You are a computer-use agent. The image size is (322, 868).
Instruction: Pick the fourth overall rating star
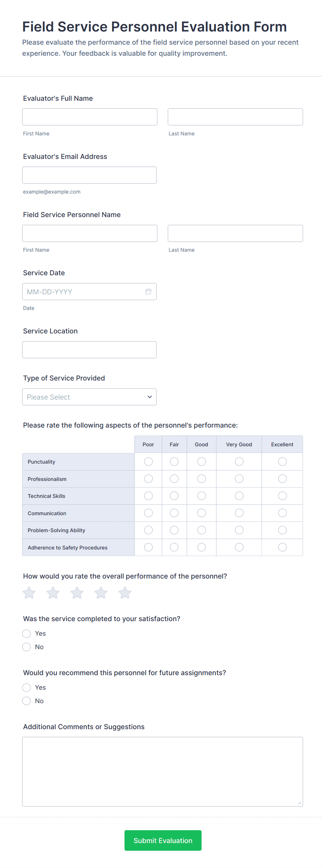(x=101, y=593)
